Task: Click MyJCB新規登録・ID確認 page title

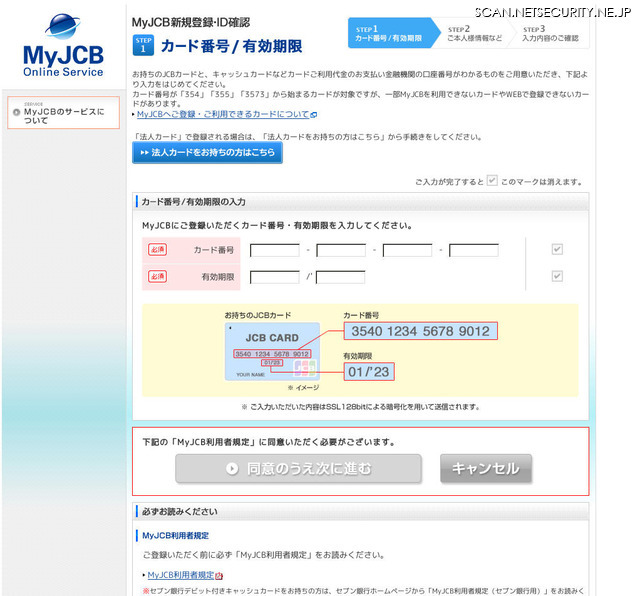Action: click(x=191, y=22)
